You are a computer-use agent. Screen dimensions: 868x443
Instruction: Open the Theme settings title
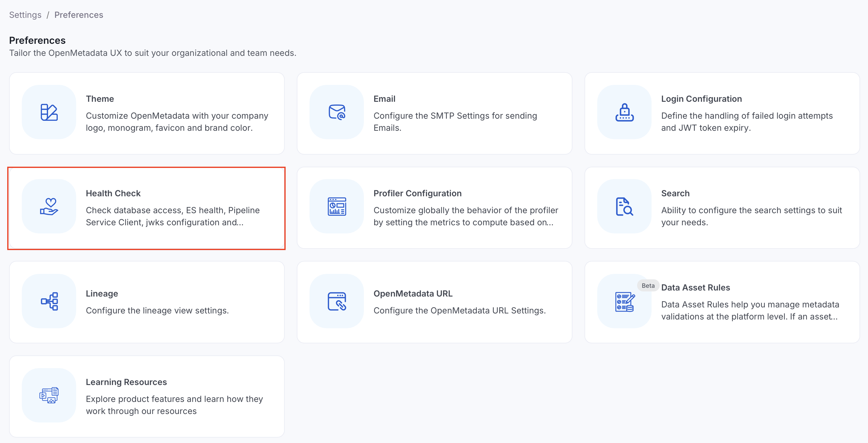pos(100,99)
